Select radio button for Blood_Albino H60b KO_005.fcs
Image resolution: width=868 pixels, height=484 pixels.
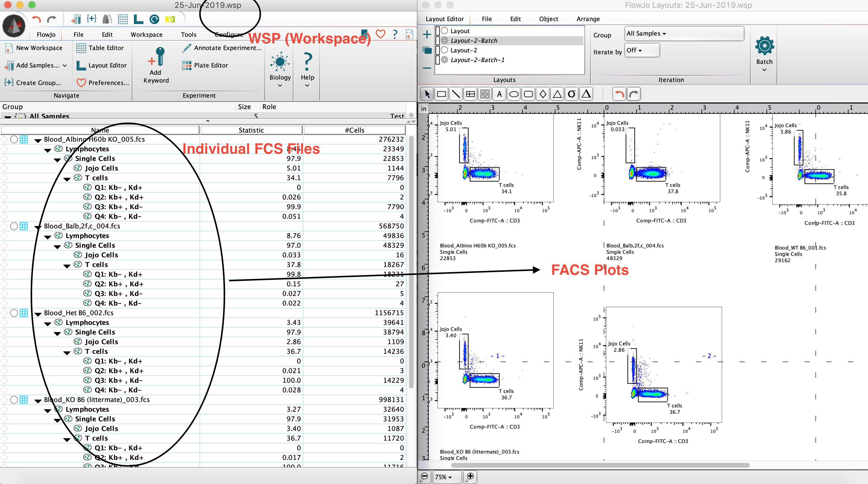(14, 140)
